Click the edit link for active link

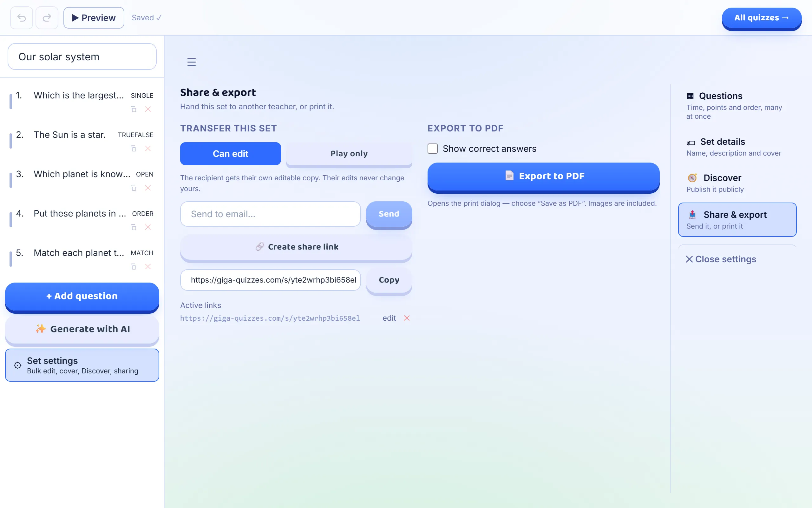click(389, 318)
